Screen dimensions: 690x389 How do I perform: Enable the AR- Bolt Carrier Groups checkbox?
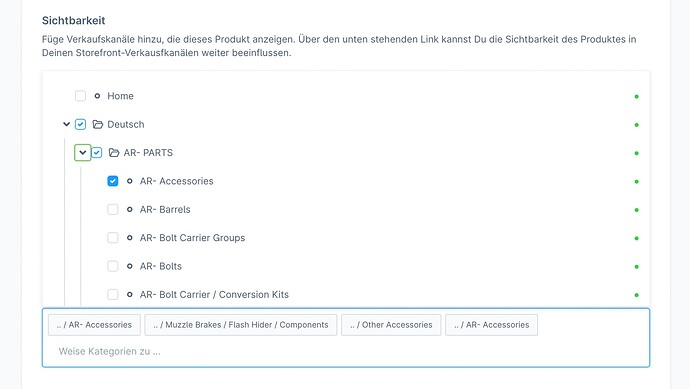(x=113, y=238)
